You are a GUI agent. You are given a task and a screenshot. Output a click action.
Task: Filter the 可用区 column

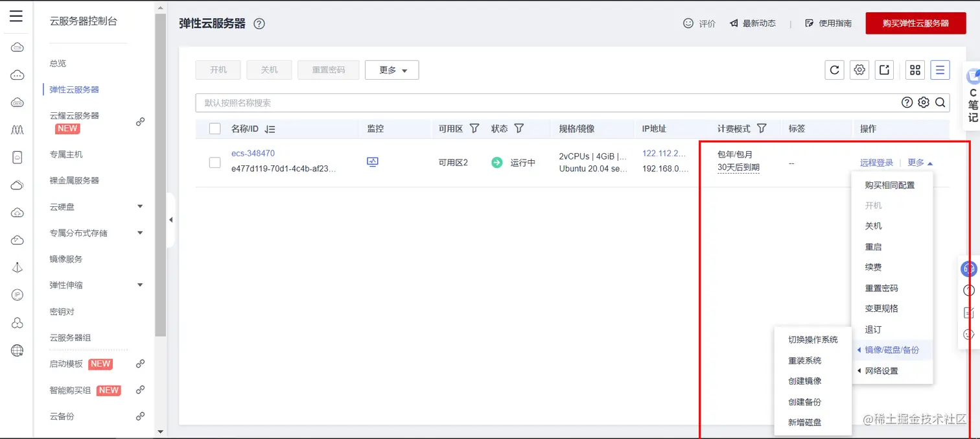coord(474,128)
